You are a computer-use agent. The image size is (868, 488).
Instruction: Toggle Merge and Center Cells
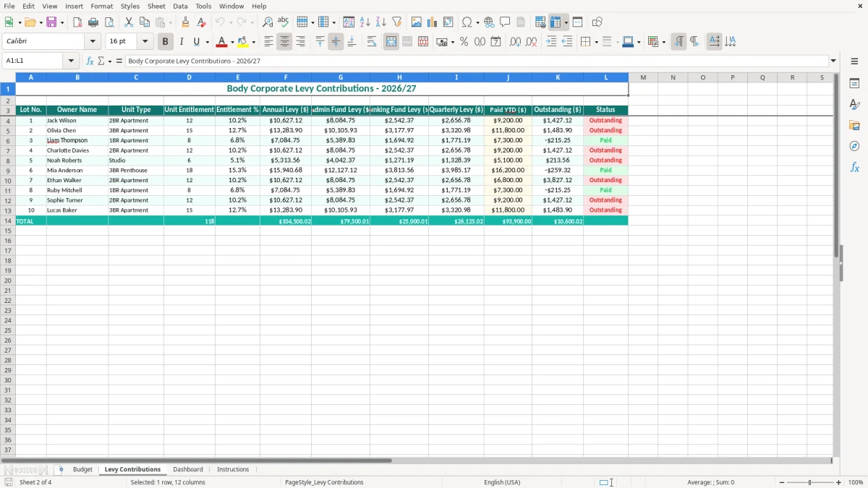coord(391,42)
